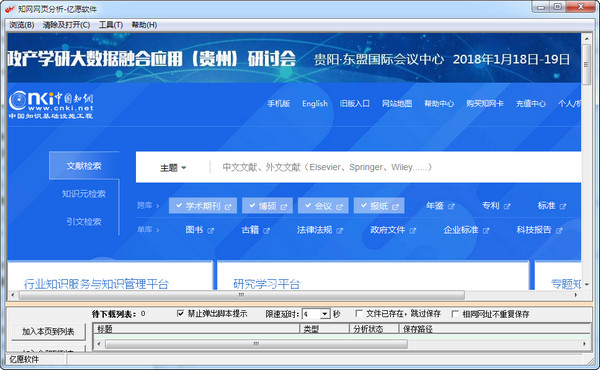
Task: Open external link icon beside 政府文件
Action: (x=412, y=230)
